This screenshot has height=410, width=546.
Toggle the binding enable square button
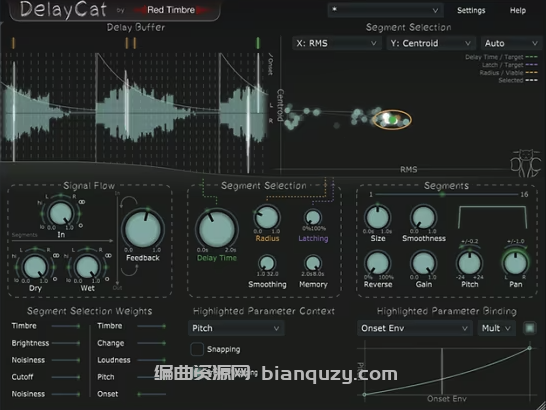coord(530,328)
